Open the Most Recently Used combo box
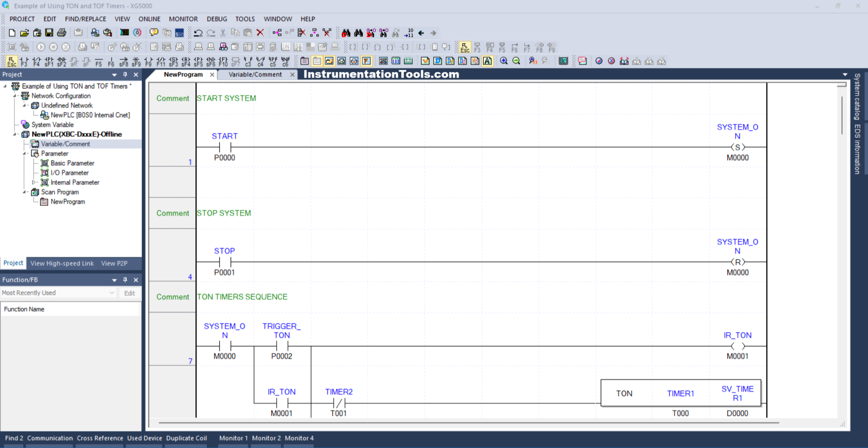868x448 pixels. pyautogui.click(x=58, y=293)
